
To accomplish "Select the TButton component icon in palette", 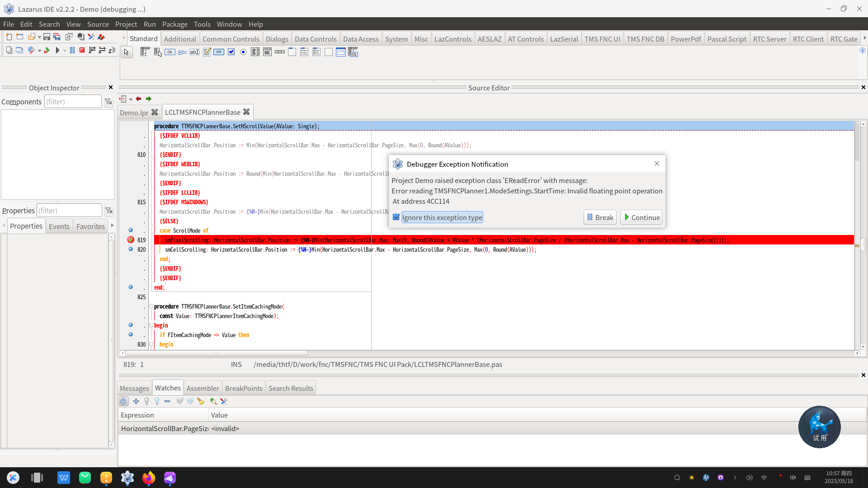I will tap(170, 52).
